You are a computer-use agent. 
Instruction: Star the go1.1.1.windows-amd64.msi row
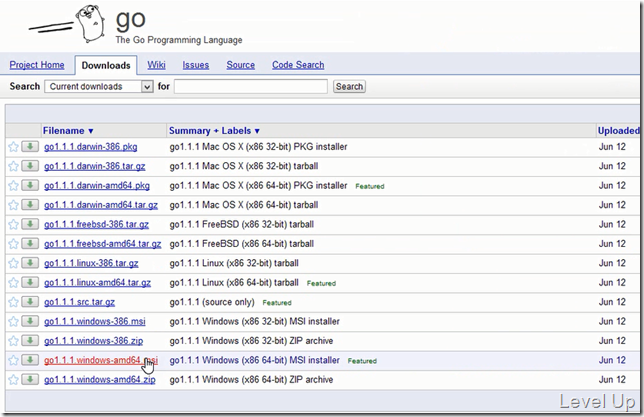tap(14, 360)
